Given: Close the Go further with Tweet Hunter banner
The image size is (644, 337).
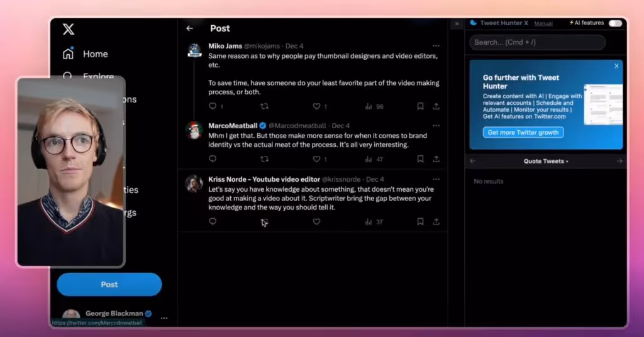Looking at the screenshot, I should click(616, 65).
